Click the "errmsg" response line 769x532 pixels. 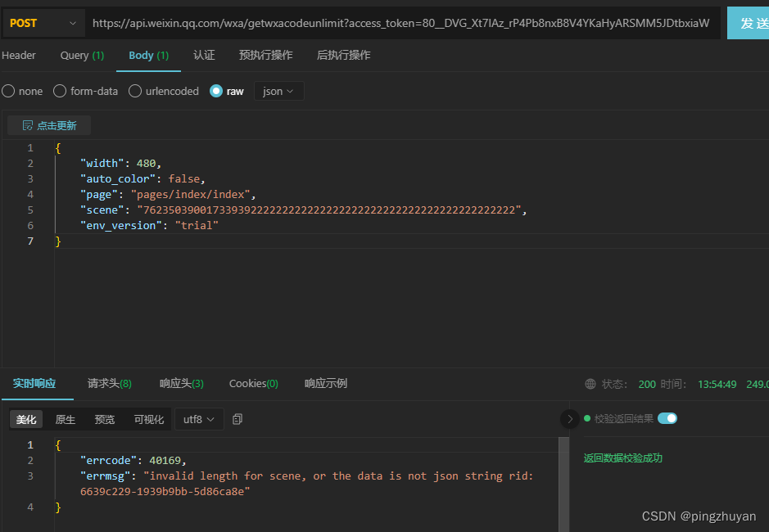[306, 484]
